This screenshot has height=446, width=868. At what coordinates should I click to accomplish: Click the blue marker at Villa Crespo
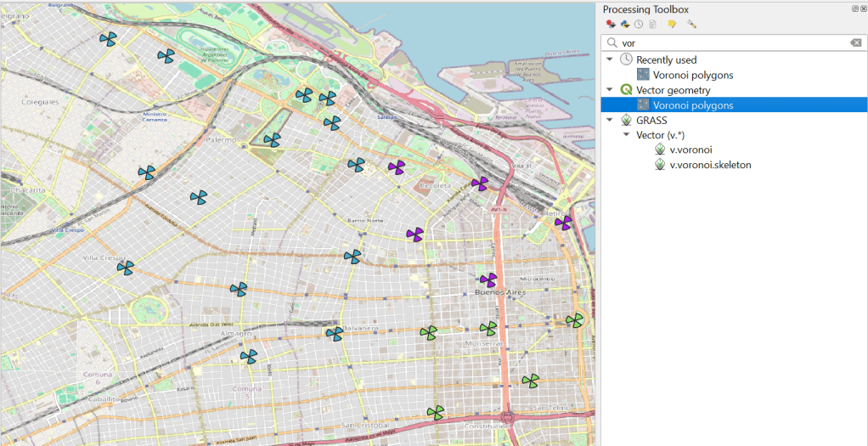pyautogui.click(x=125, y=268)
